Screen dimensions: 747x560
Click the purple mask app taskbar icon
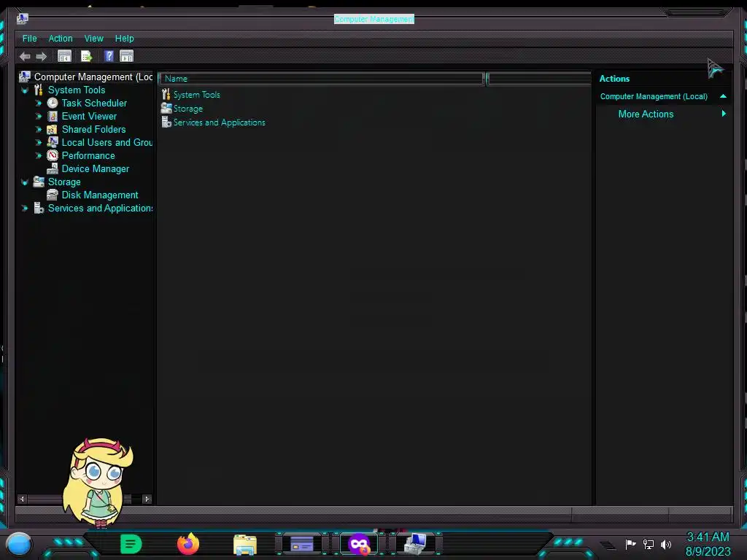[x=359, y=544]
